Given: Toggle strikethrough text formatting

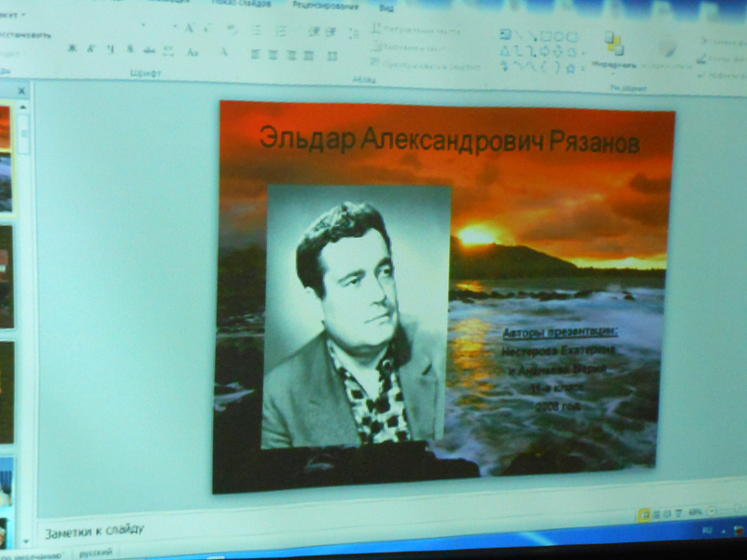Looking at the screenshot, I should click(130, 49).
